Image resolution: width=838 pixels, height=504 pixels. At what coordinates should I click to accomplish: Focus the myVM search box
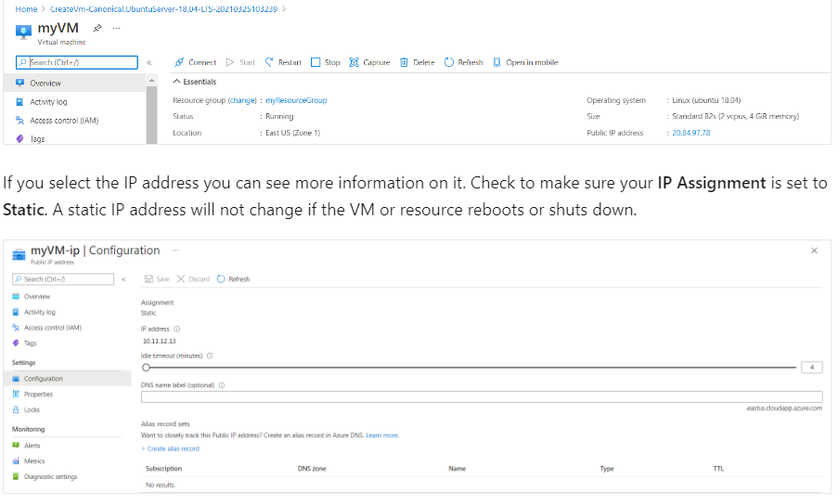(77, 62)
